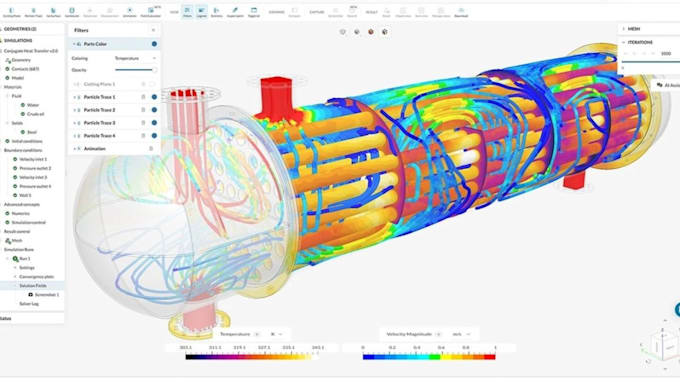Open Solver Log in tree
This screenshot has width=680, height=383.
click(29, 304)
